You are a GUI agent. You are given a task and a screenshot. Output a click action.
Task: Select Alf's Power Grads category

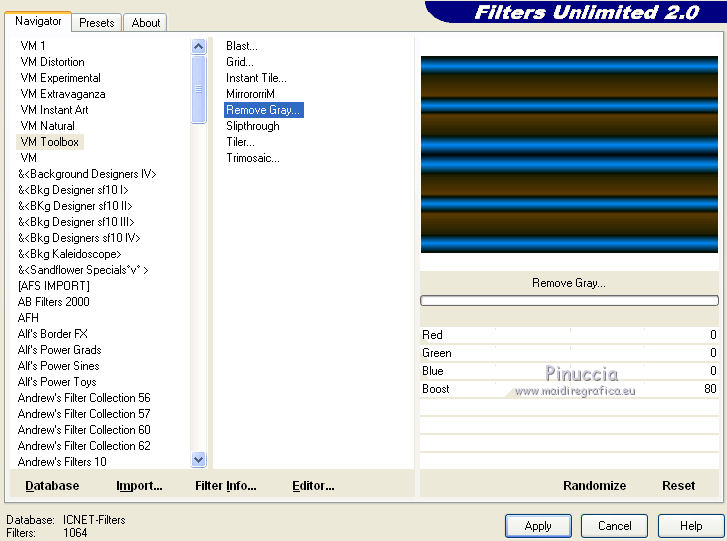coord(59,350)
